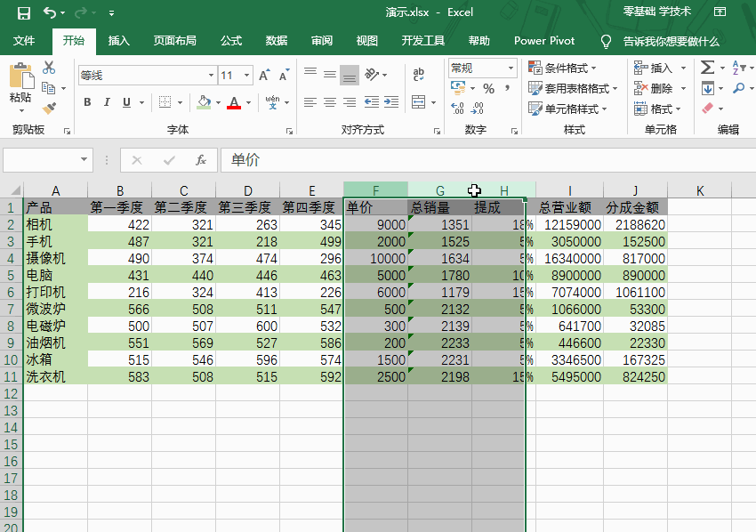Switch to the 插入 Insert tab
756x532 pixels.
tap(118, 41)
